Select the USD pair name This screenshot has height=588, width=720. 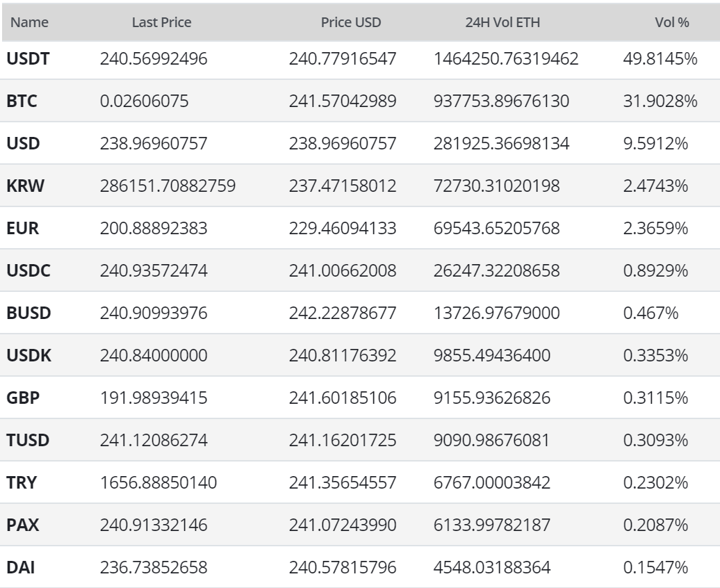coord(23,144)
